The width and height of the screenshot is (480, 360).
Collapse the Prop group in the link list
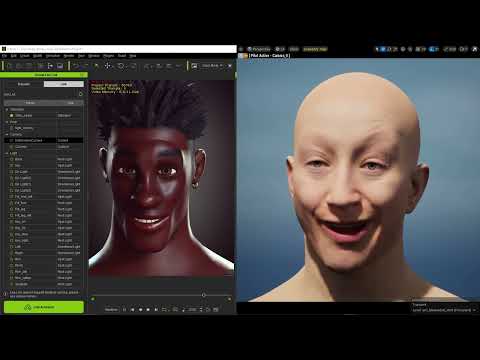point(7,122)
